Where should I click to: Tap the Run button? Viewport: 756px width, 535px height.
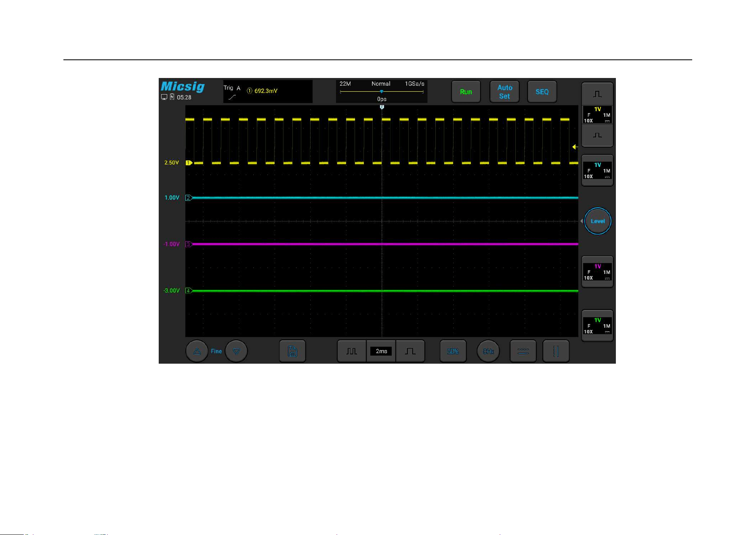click(466, 92)
